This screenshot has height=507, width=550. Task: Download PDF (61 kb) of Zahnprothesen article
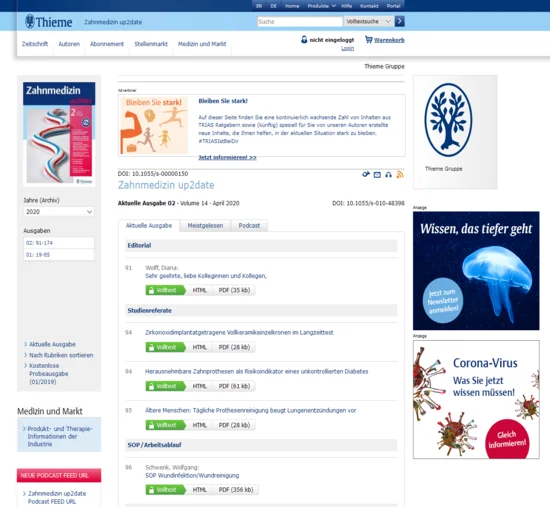coord(234,386)
